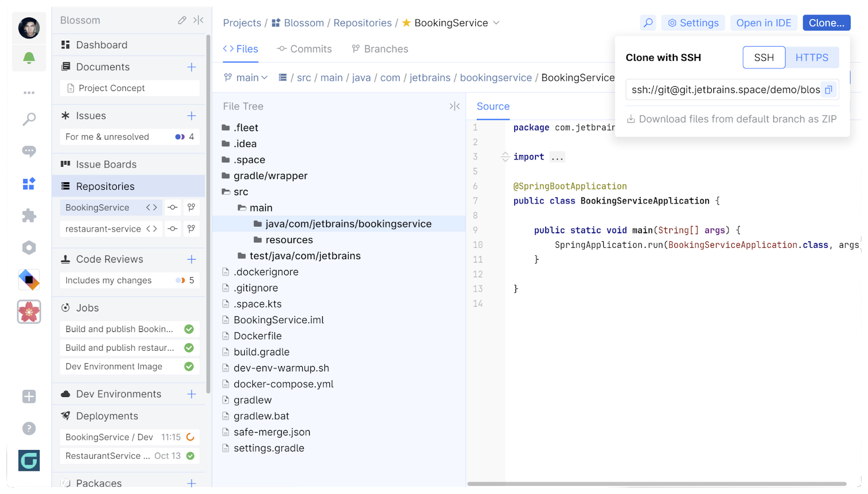Open BookingService repository dropdown chevron
This screenshot has width=868, height=494.
coord(496,23)
